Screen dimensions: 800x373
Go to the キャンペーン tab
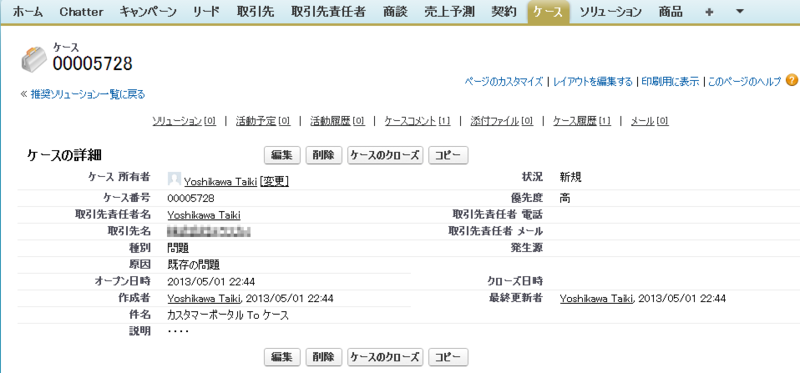pos(148,12)
